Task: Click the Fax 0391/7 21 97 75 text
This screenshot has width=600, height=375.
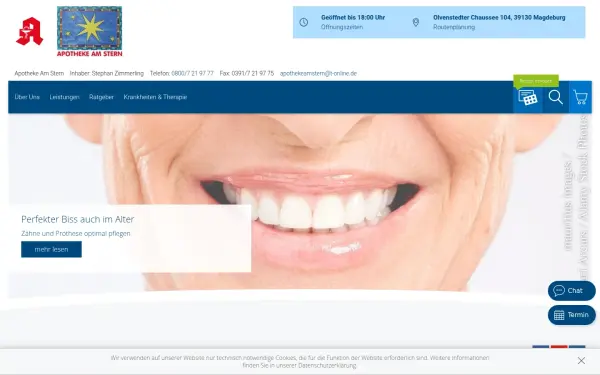Action: point(247,73)
